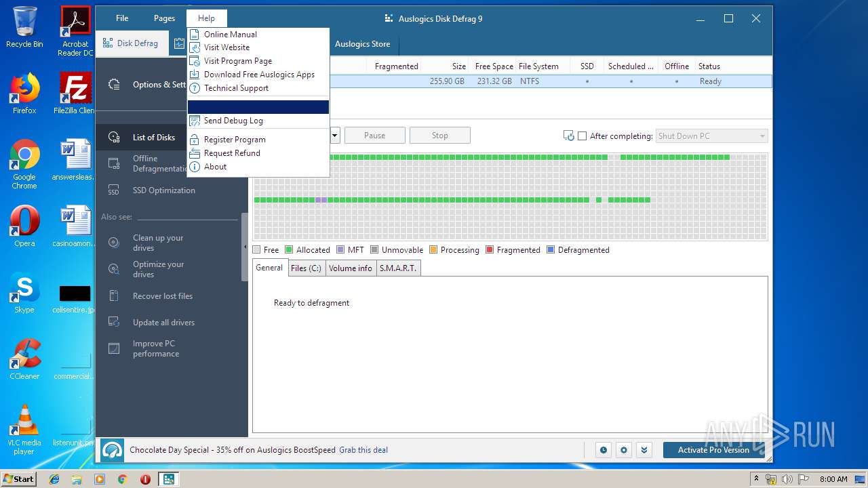The image size is (868, 488).
Task: Open the Pages menu
Action: 164,18
